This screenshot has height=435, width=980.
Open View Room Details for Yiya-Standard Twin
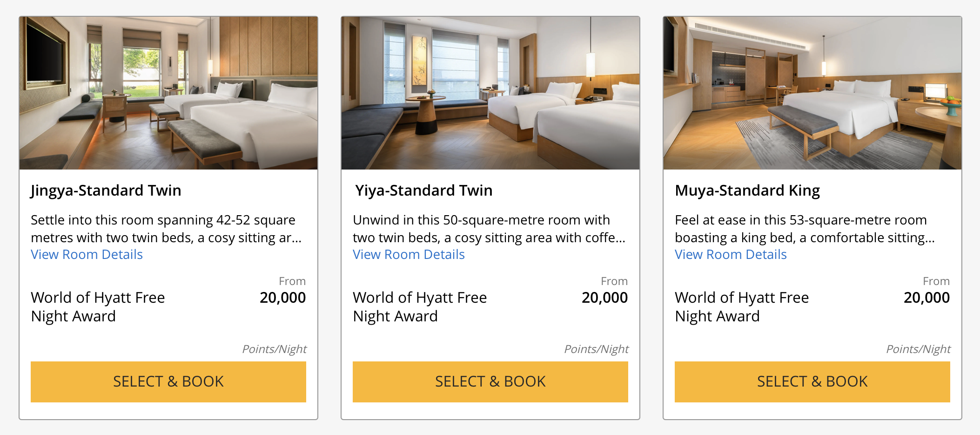tap(409, 254)
